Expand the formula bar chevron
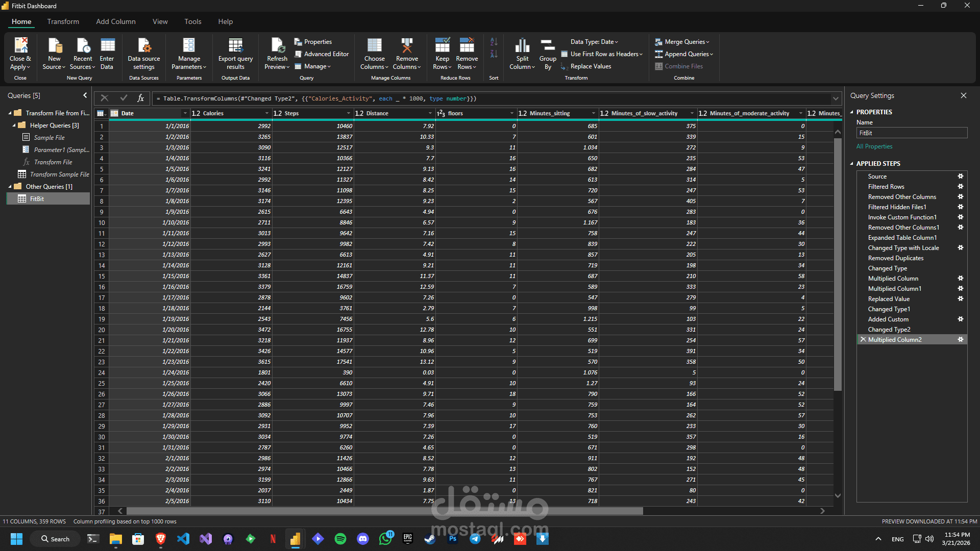 pyautogui.click(x=836, y=98)
